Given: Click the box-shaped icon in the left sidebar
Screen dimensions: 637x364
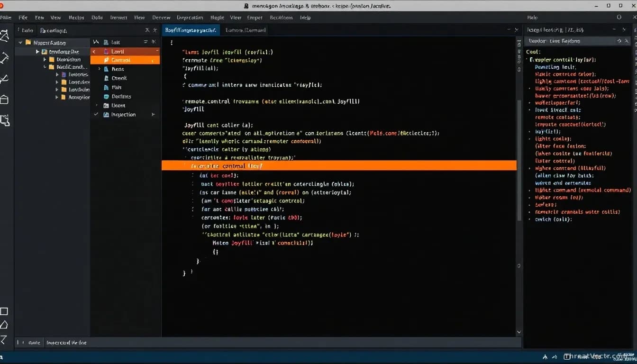Looking at the screenshot, I should click(x=4, y=99).
